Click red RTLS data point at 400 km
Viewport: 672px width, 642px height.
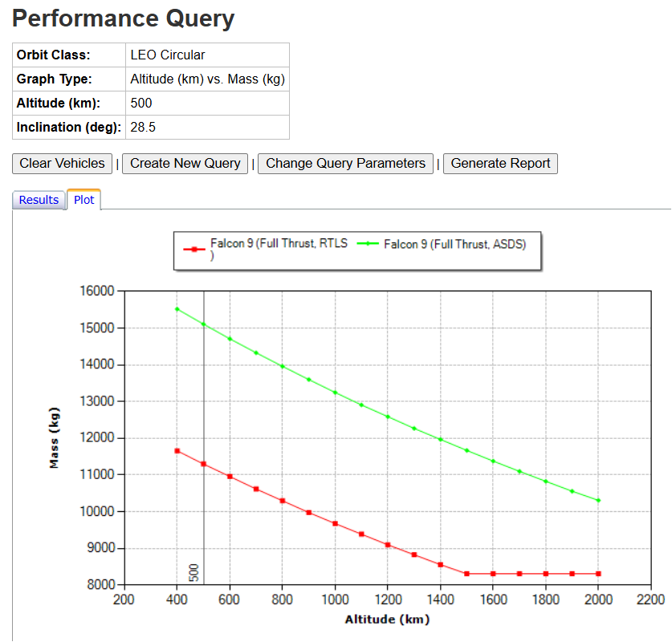click(177, 451)
